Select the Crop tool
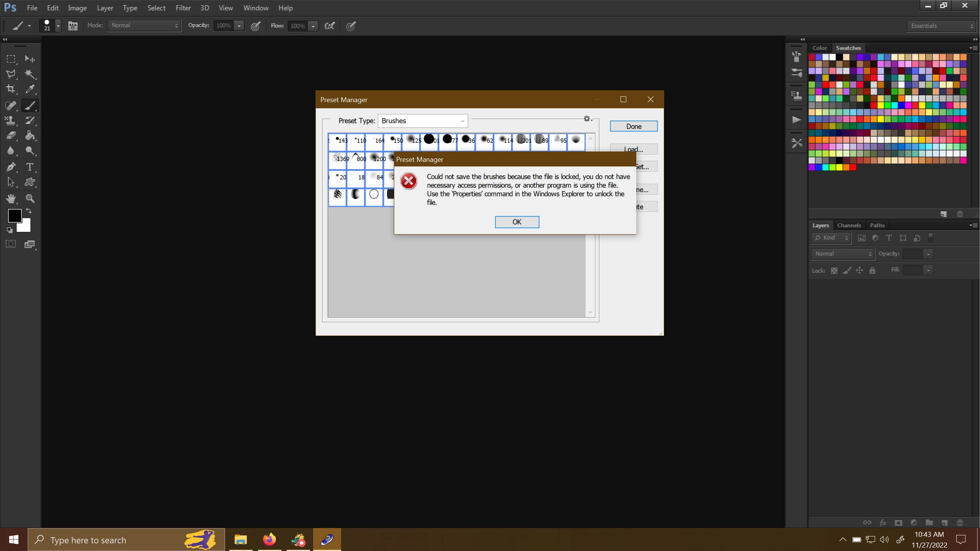 (x=11, y=89)
